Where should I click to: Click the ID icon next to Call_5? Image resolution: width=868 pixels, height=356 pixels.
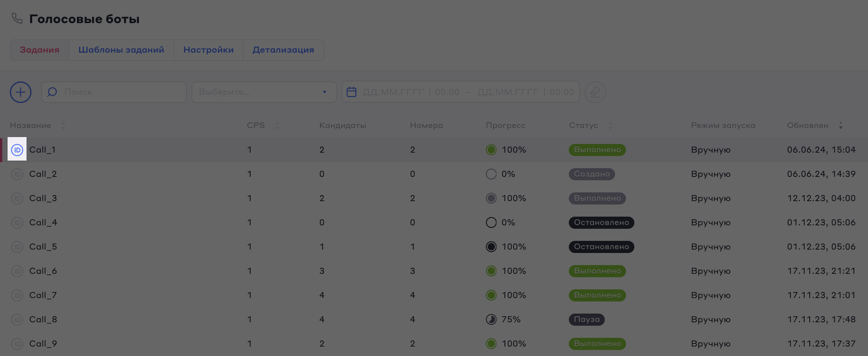point(17,247)
